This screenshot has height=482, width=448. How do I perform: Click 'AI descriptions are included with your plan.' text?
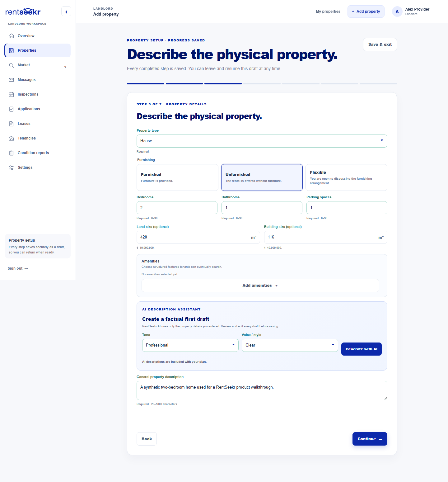coord(174,362)
